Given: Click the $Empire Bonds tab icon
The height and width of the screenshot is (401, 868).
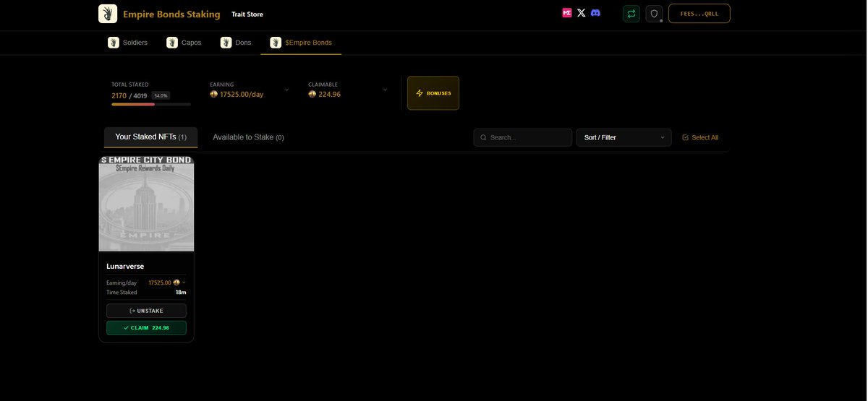Looking at the screenshot, I should pos(276,43).
